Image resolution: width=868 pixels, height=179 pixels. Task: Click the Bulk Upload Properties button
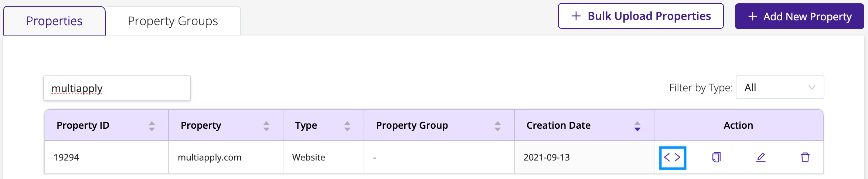click(641, 16)
